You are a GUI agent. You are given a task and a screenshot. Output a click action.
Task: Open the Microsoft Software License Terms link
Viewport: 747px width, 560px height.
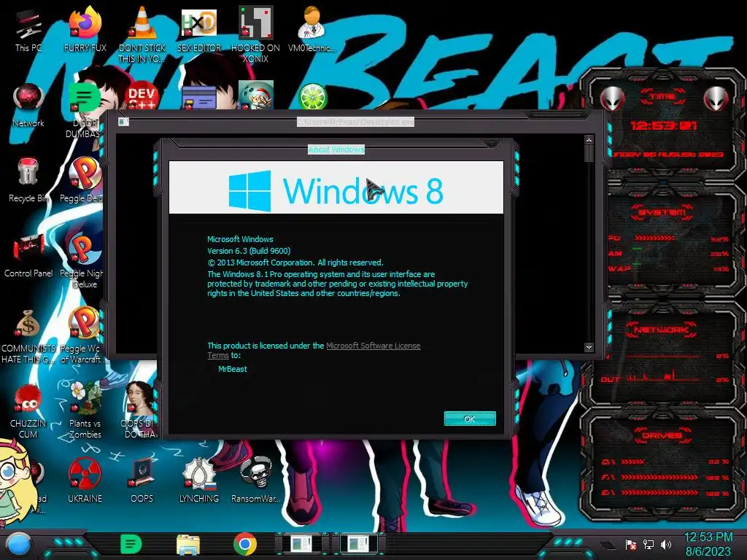(x=373, y=346)
